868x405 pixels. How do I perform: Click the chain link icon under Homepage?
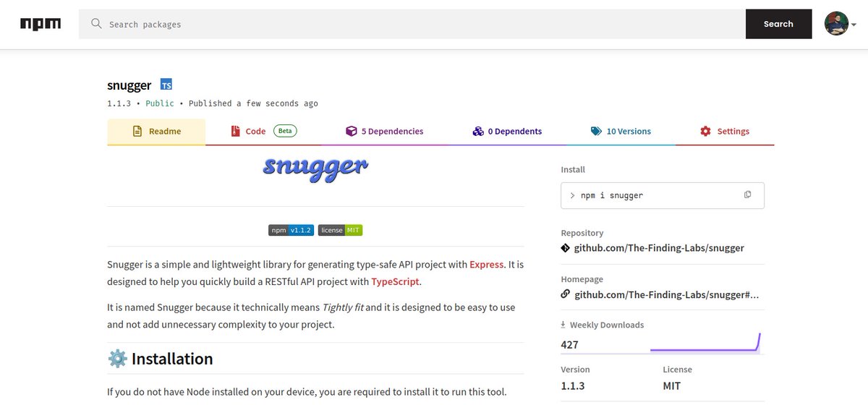[x=566, y=294]
